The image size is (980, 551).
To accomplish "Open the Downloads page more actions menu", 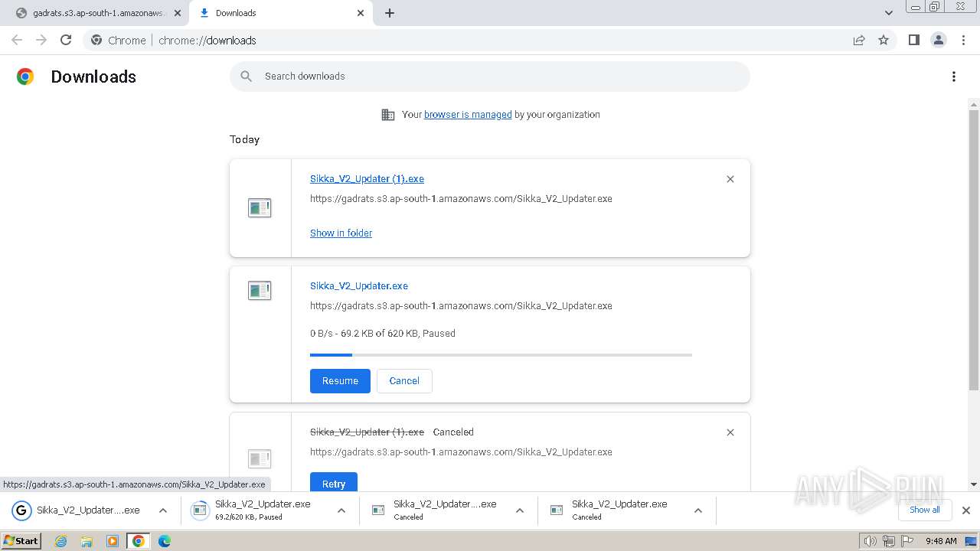I will coord(954,77).
